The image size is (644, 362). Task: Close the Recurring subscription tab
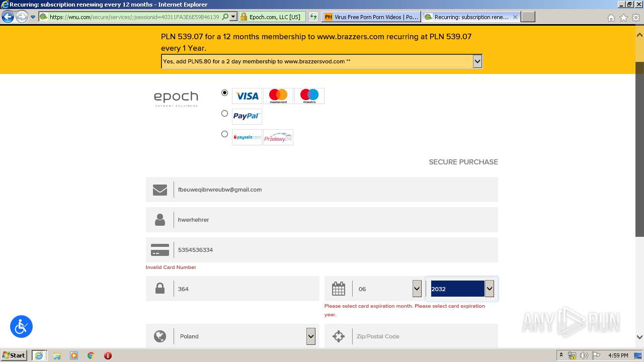[515, 17]
